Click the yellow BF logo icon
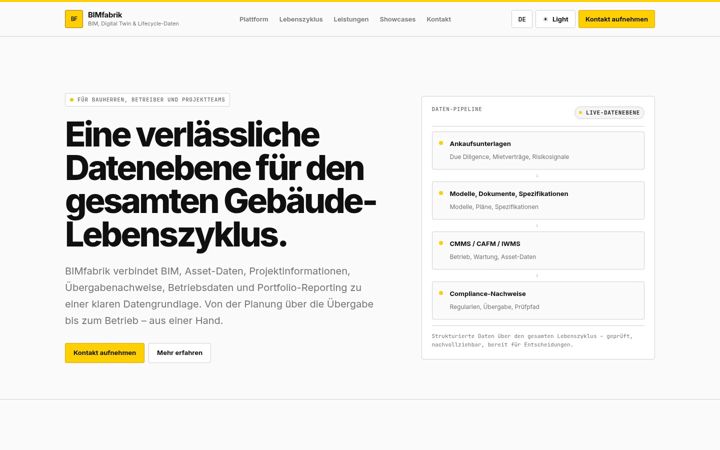Screen dimensions: 720x450 pos(74,19)
